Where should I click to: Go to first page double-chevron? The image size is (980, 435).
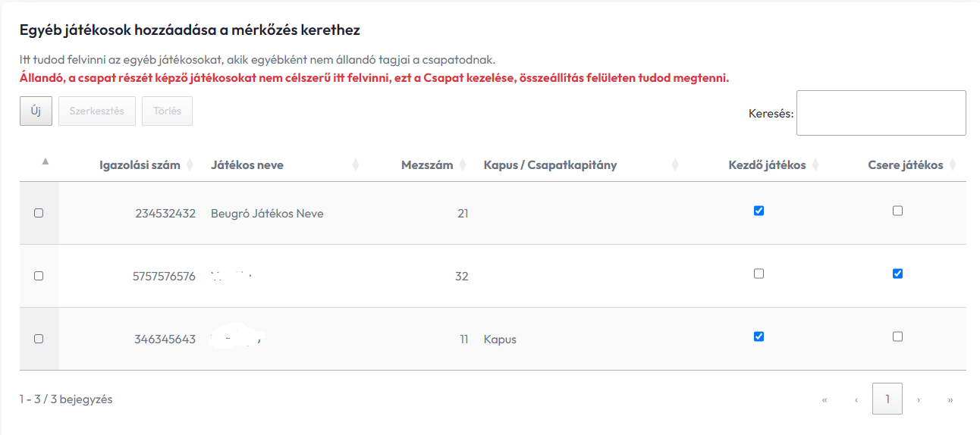point(825,399)
